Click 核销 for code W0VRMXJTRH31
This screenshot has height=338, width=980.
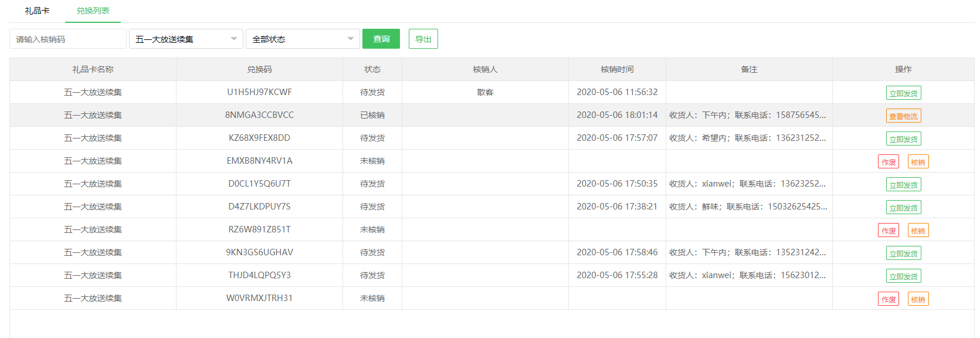(918, 299)
